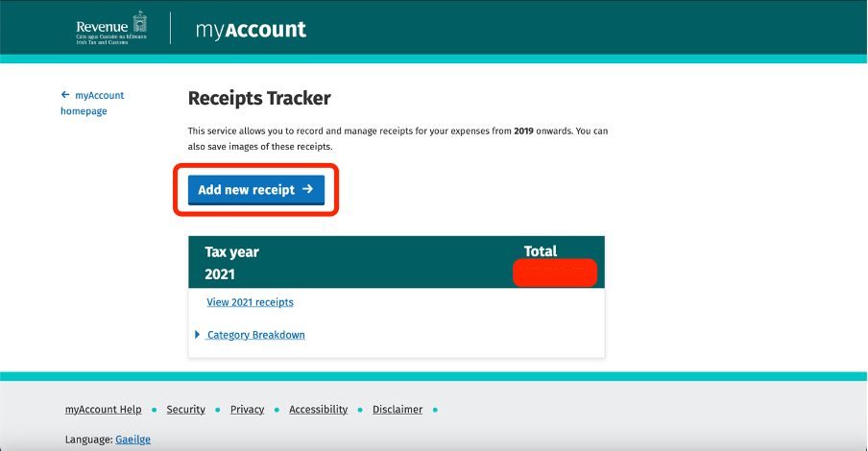
Task: Go to the Security footer link
Action: pos(186,410)
